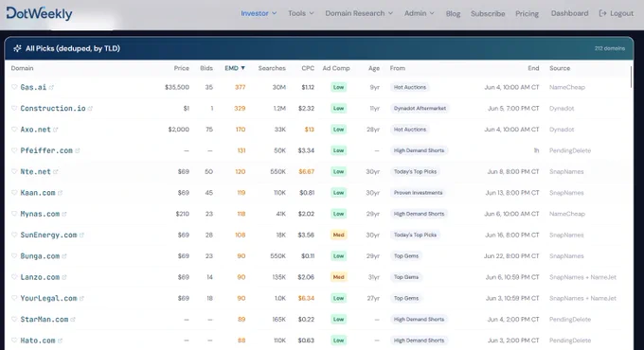Click the Dynadot Aftermarket tag
The image size is (644, 350).
coord(420,109)
